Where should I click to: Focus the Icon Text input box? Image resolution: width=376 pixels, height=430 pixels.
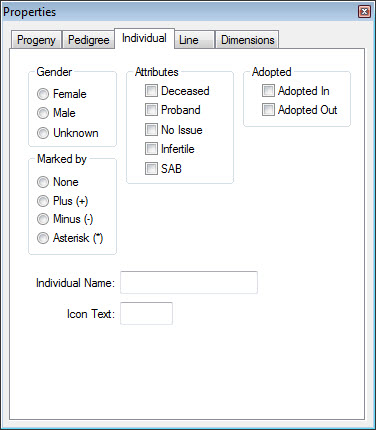point(146,313)
